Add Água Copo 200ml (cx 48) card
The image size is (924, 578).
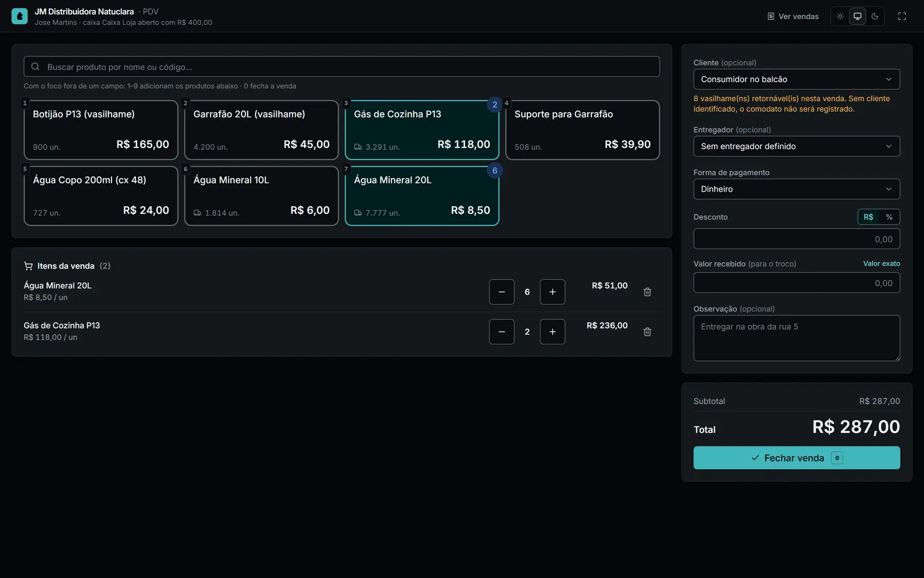tap(101, 196)
